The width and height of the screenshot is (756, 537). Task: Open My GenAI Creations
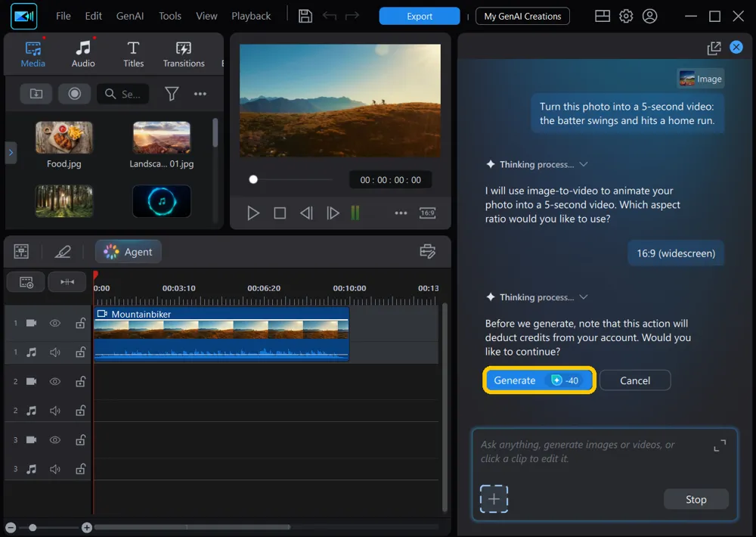tap(522, 16)
